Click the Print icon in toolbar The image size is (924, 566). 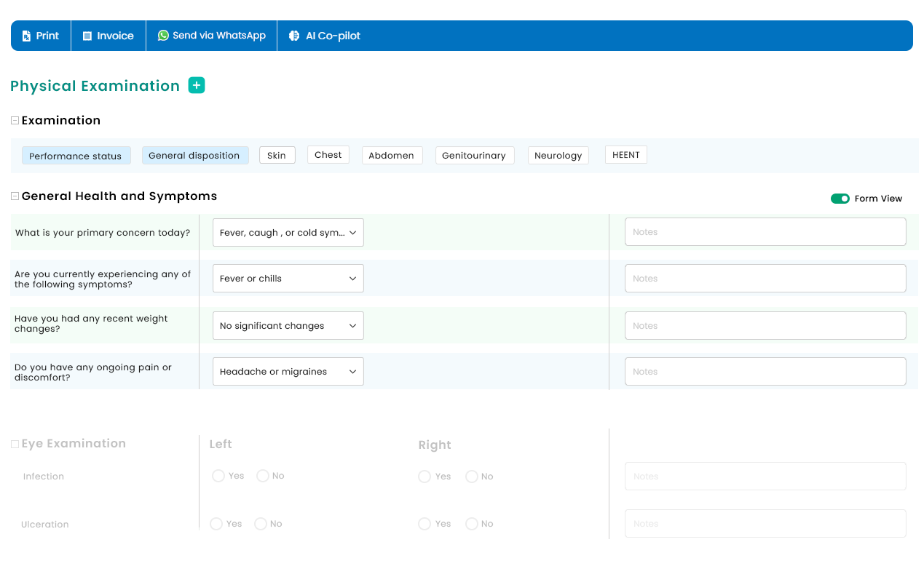click(x=27, y=36)
